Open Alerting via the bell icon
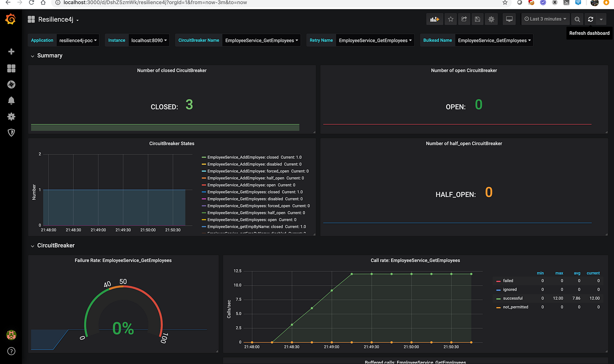The width and height of the screenshot is (614, 364). coord(11,100)
